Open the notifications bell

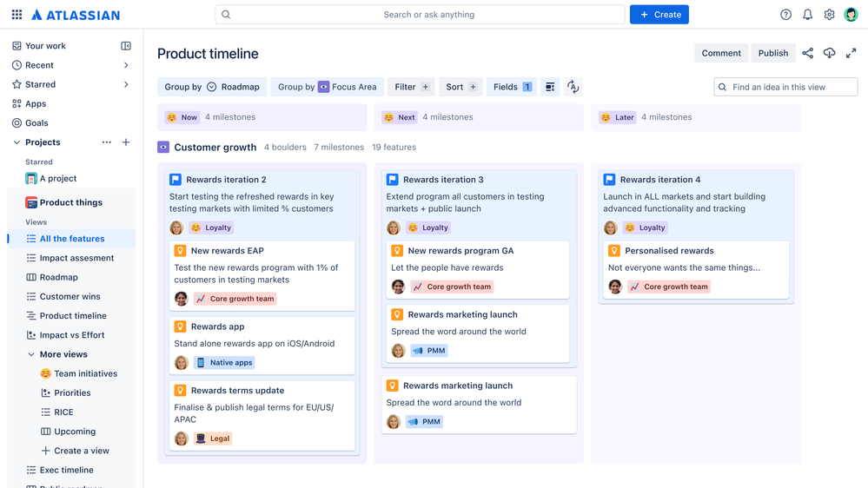pyautogui.click(x=808, y=15)
